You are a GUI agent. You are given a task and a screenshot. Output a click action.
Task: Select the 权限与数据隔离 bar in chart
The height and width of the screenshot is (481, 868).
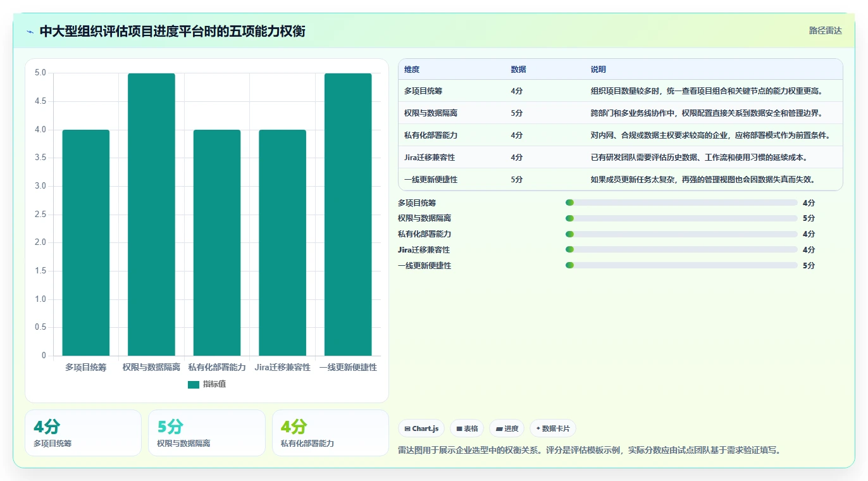click(x=151, y=215)
